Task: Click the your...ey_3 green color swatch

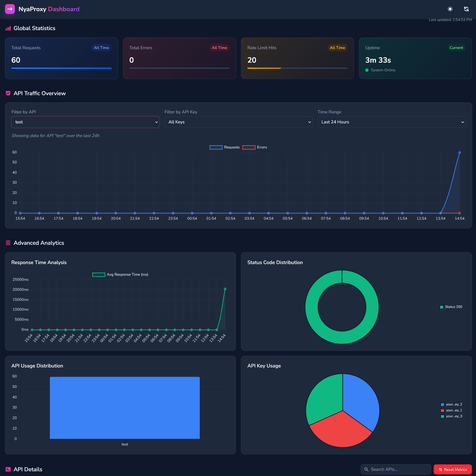Action: click(442, 416)
